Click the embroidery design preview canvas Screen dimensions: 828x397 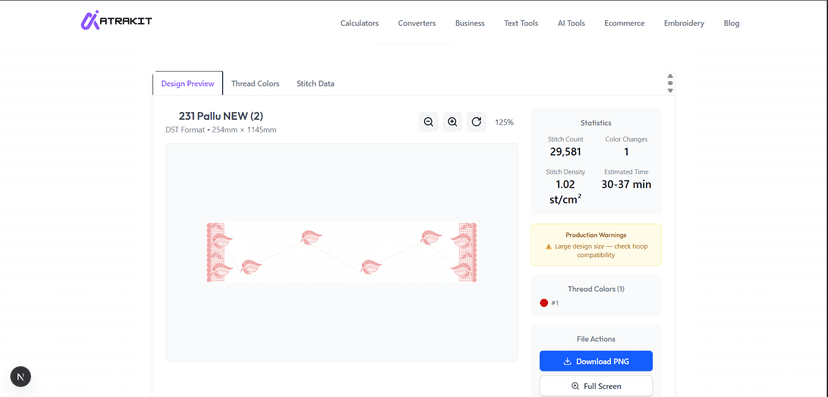tap(342, 252)
